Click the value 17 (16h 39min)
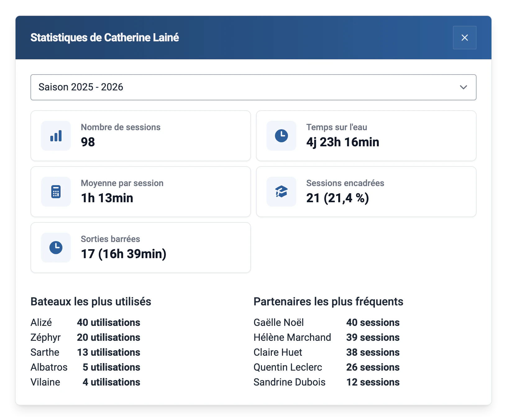 124,254
